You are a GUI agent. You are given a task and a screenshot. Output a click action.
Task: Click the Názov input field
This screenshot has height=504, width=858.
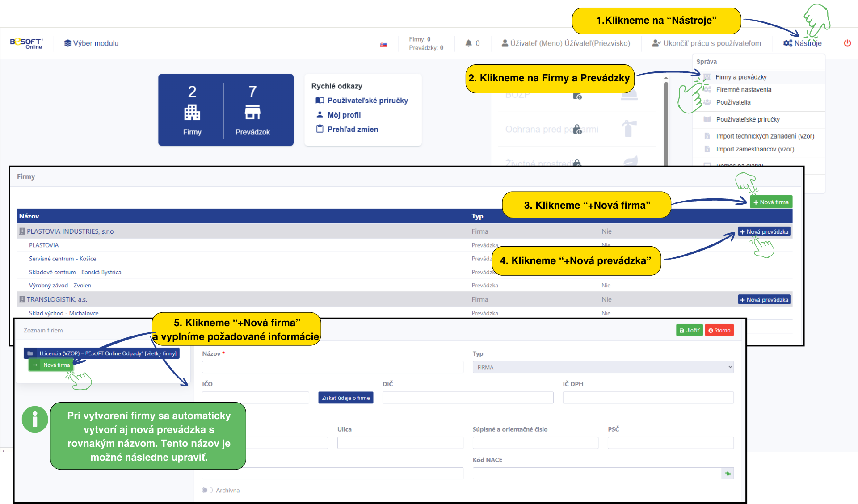tap(332, 367)
